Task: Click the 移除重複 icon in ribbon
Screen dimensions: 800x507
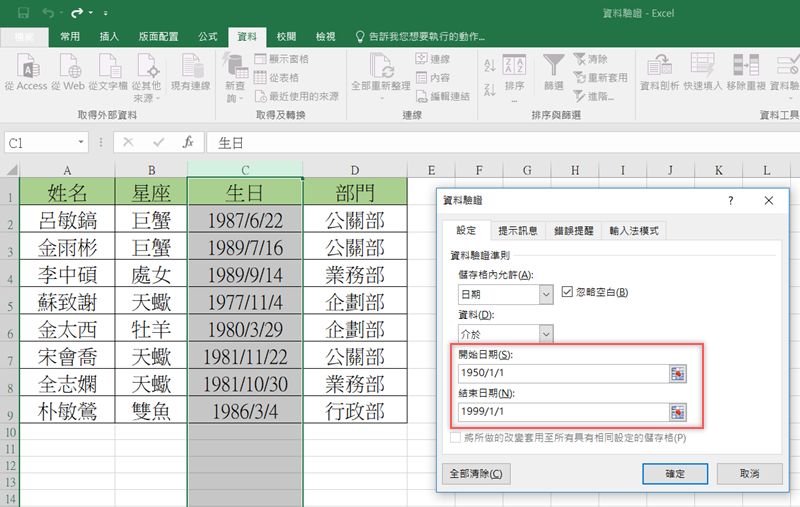Action: point(746,68)
